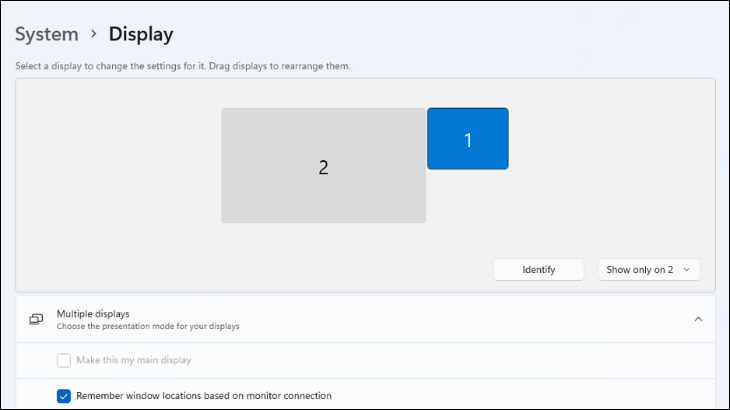Click the Display page title
The width and height of the screenshot is (730, 410).
click(x=141, y=34)
